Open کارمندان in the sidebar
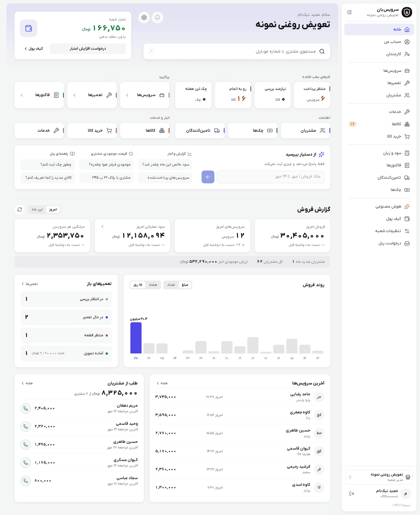This screenshot has height=515, width=420. [x=379, y=54]
